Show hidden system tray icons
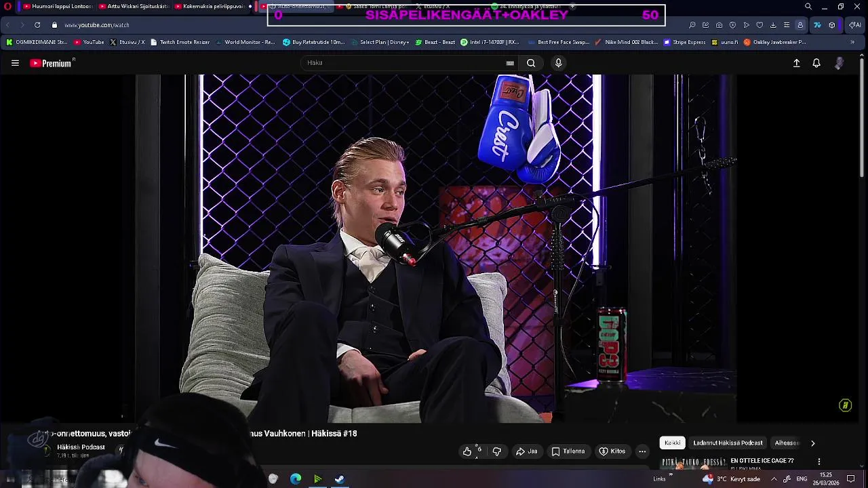This screenshot has height=488, width=868. (774, 479)
